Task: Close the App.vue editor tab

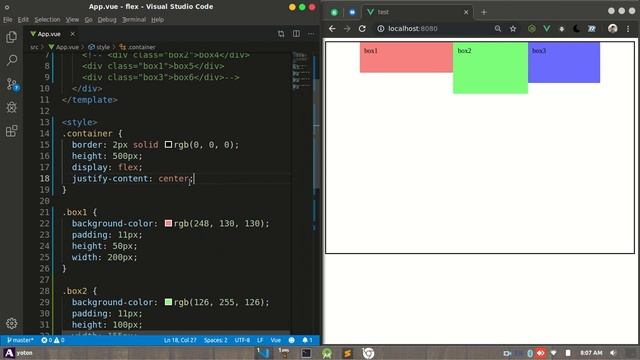Action: (72, 34)
